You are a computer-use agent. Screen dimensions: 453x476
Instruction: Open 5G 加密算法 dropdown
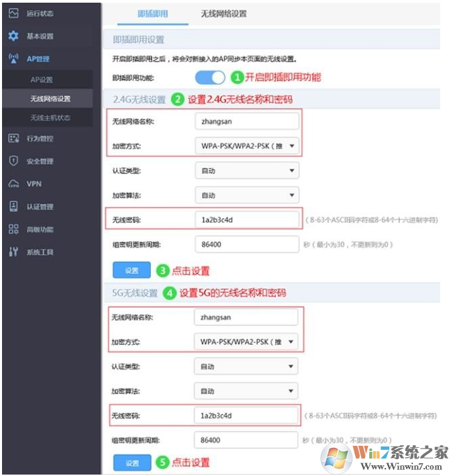click(x=246, y=391)
